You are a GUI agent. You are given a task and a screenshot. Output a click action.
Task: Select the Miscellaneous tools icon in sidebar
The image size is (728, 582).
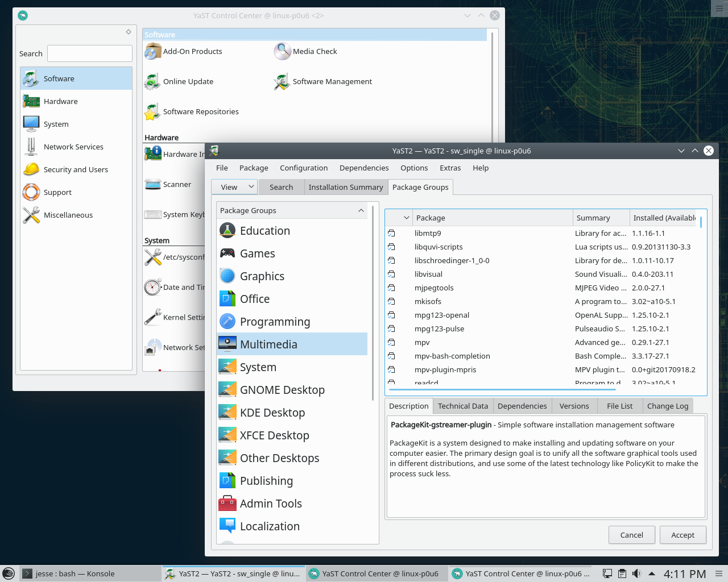[31, 215]
